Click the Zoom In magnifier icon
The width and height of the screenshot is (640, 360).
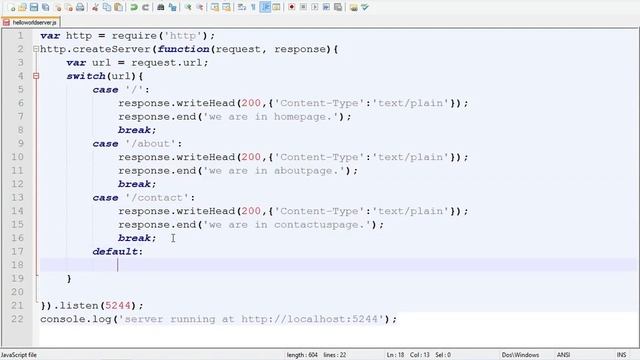[188, 7]
